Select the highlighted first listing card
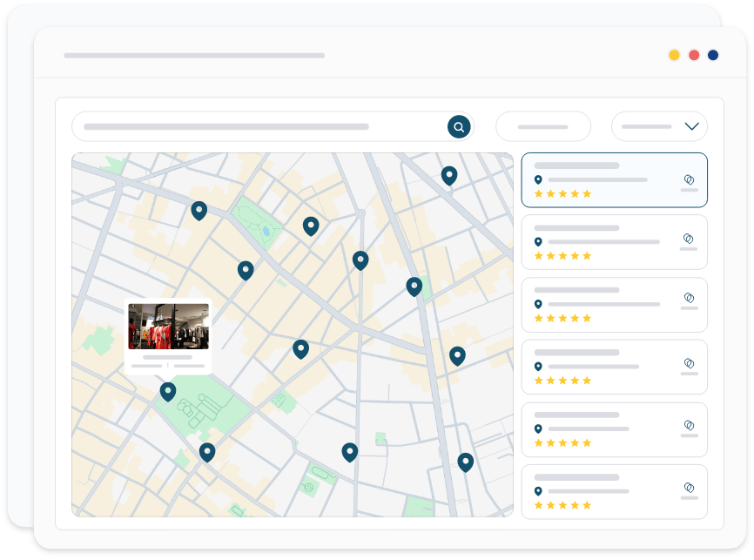This screenshot has width=754, height=560. (614, 180)
